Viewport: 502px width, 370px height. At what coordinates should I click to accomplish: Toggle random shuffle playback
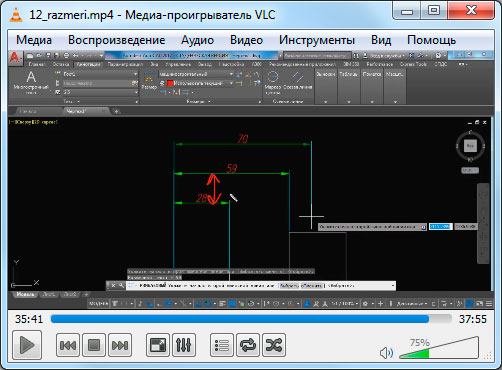(274, 345)
